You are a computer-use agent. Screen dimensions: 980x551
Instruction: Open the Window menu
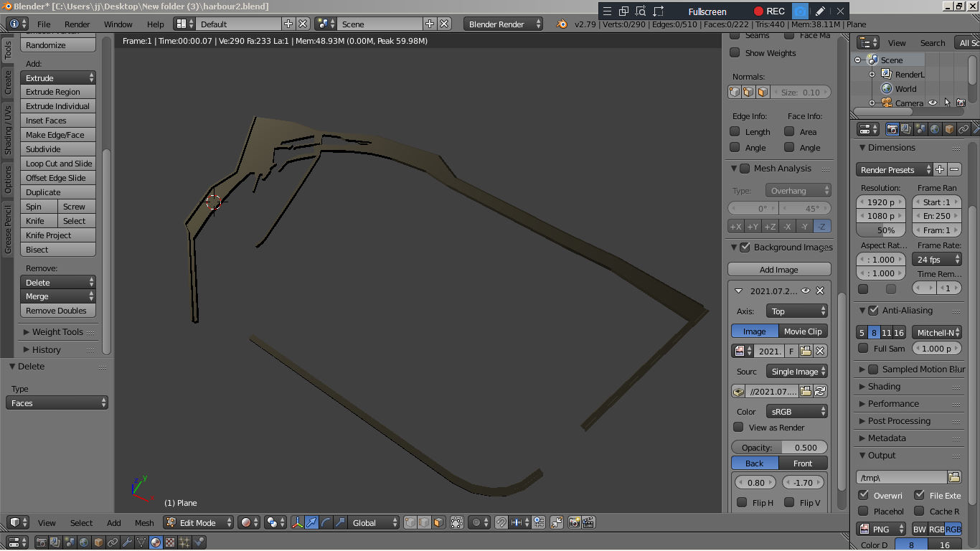tap(118, 24)
